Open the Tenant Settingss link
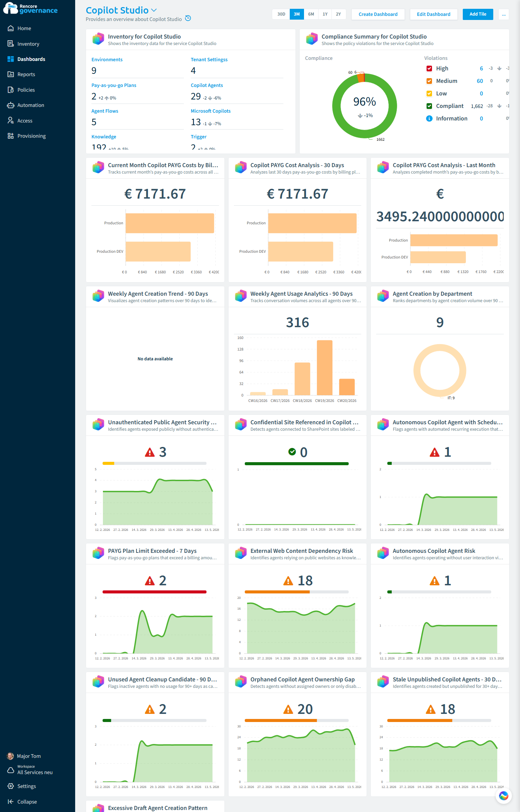Screen dimensions: 520x812 (209, 60)
